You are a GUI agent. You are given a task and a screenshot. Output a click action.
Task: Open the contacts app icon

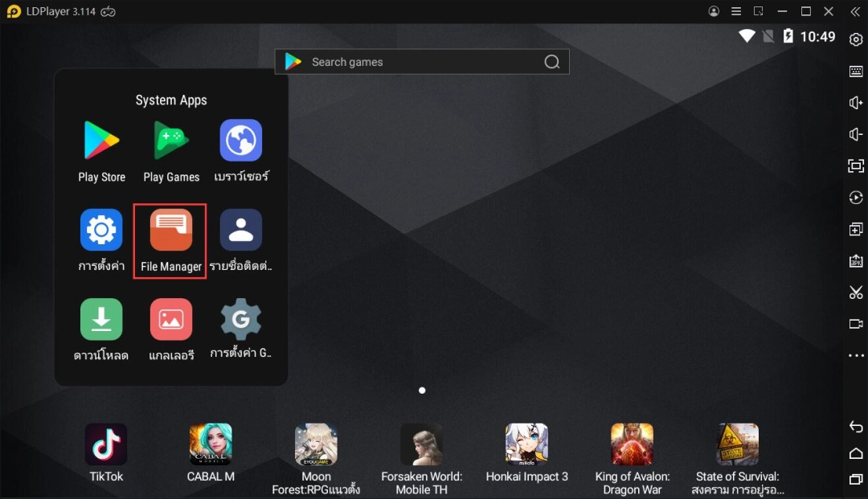[x=241, y=231]
